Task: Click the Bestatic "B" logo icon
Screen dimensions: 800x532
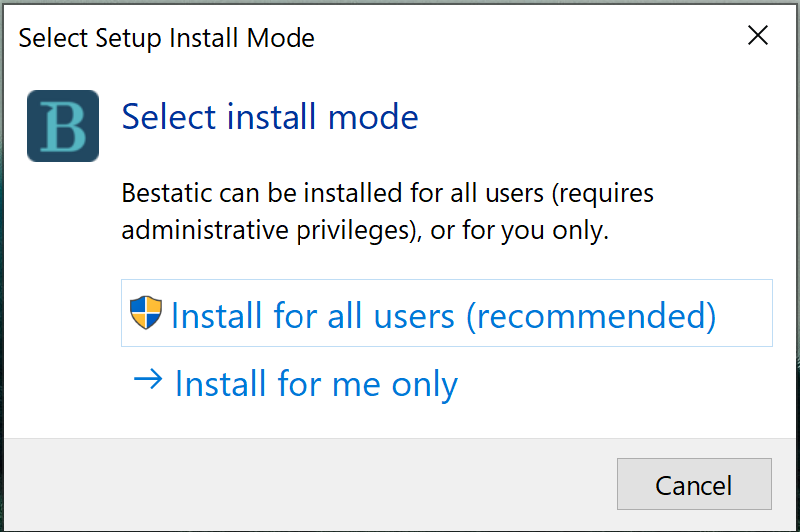Action: click(63, 126)
